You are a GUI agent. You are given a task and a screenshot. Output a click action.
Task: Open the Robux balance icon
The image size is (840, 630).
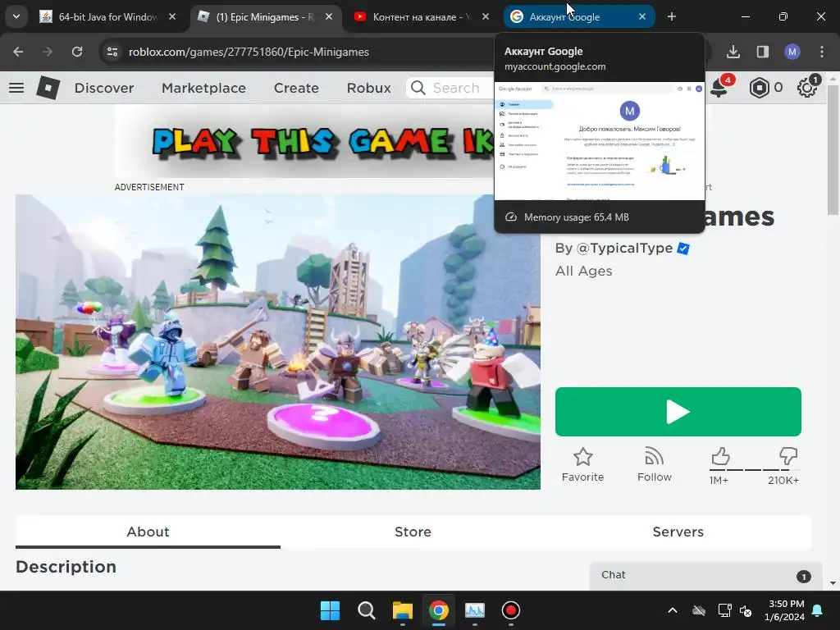pyautogui.click(x=759, y=88)
